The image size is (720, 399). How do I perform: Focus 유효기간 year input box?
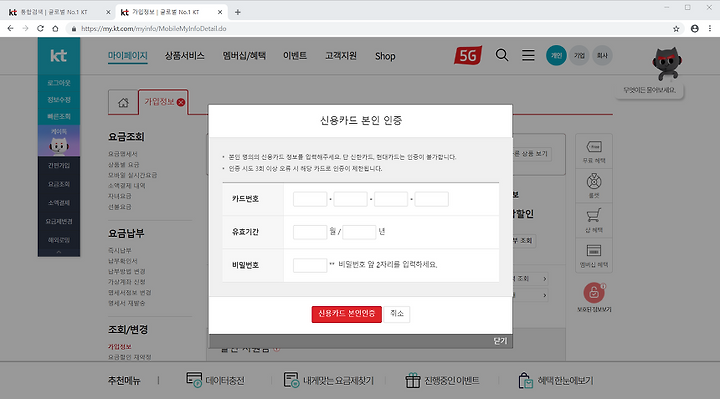point(359,232)
